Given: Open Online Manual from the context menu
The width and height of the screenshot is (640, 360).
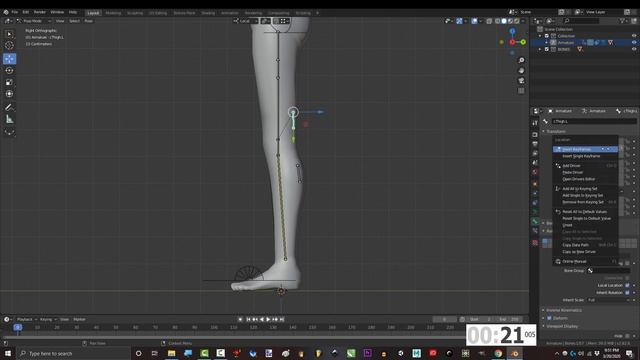Looking at the screenshot, I should [585, 261].
